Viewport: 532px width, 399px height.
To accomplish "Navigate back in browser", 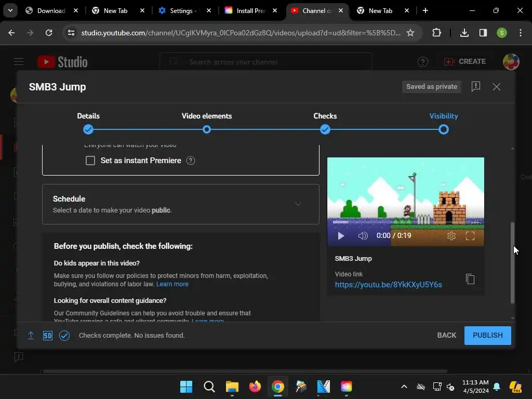I will coord(11,33).
